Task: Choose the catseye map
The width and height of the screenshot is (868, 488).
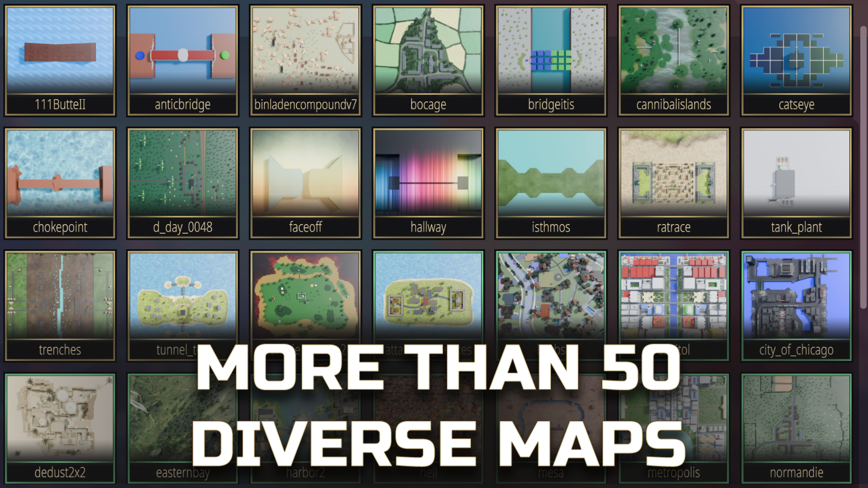Action: (796, 60)
